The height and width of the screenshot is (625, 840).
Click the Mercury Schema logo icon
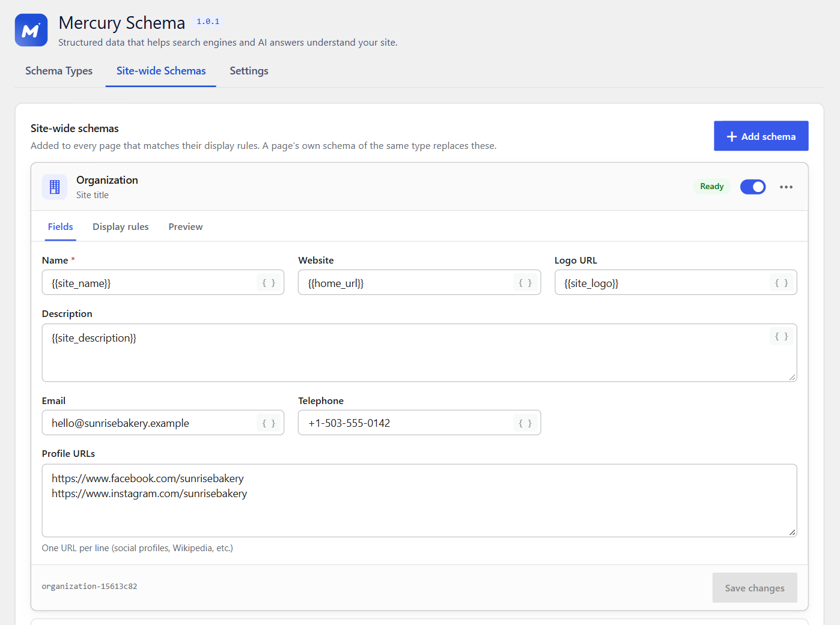[x=31, y=30]
